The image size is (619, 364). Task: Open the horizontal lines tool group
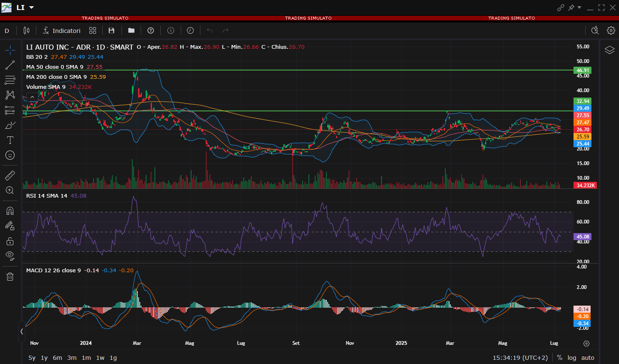10,80
